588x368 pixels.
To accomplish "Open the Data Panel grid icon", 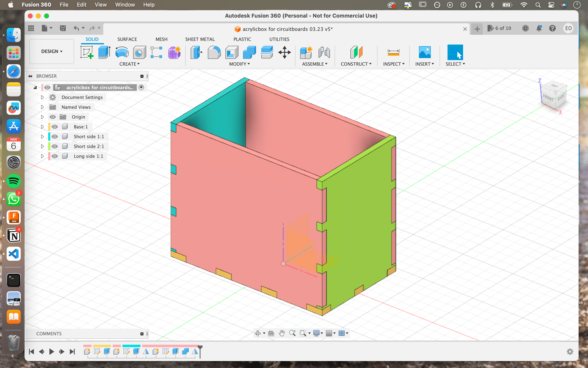I will tap(31, 28).
